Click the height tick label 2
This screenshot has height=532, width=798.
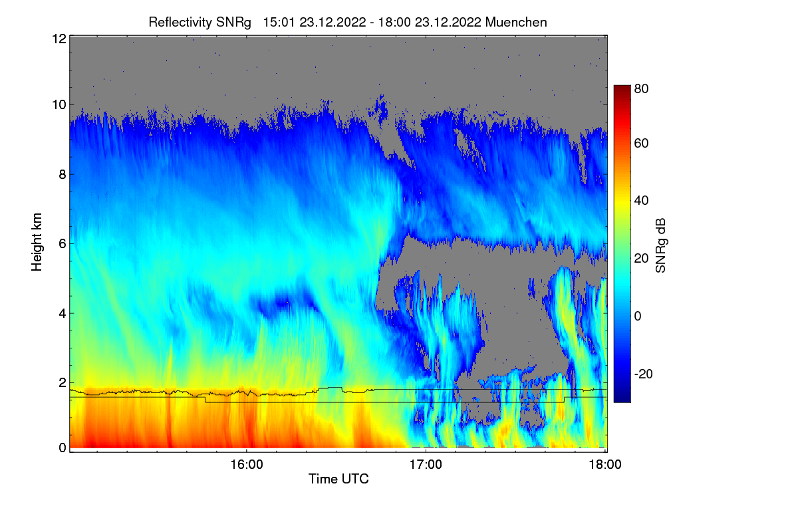coord(62,382)
